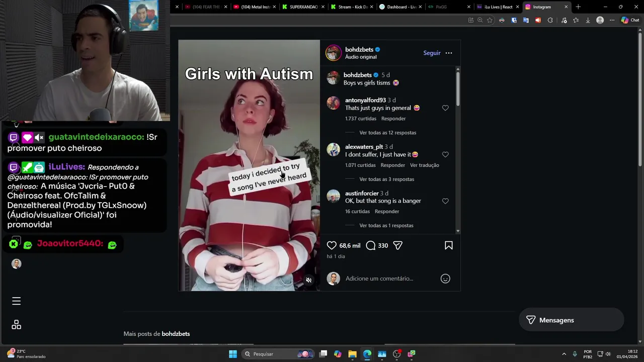This screenshot has width=644, height=362.
Task: Like austinforcier's comment
Action: tap(445, 201)
